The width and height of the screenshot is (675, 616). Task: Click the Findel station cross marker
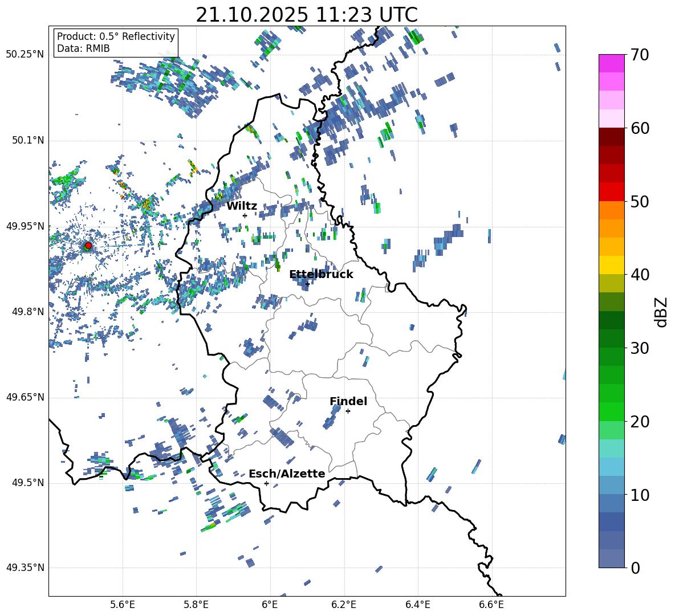[348, 411]
